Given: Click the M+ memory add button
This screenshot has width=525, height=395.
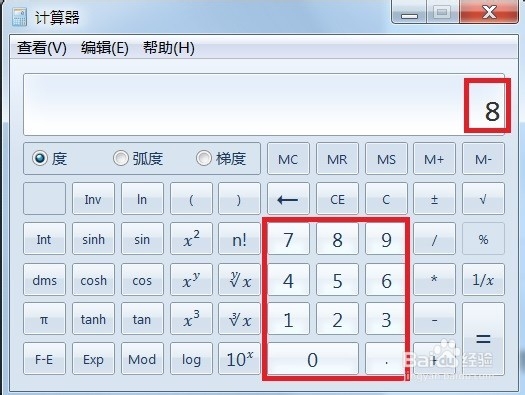Looking at the screenshot, I should pos(434,159).
